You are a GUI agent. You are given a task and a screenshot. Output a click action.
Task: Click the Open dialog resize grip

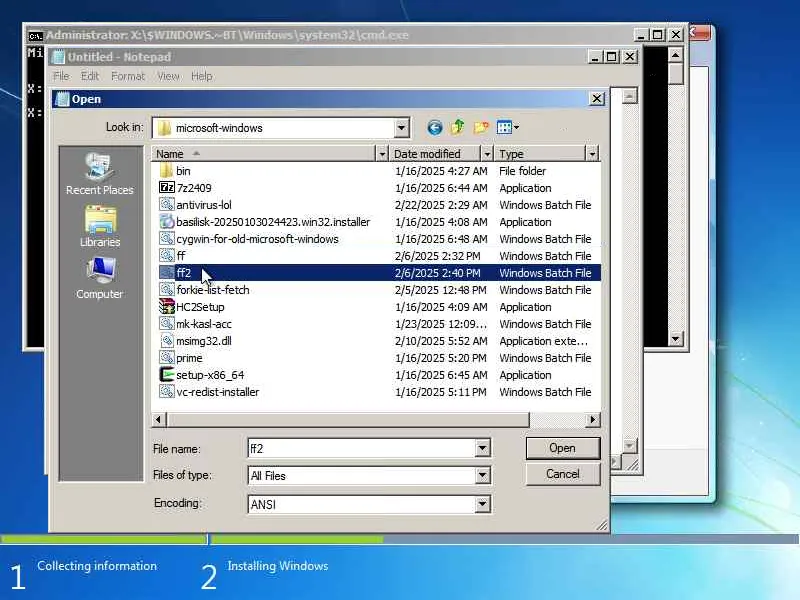603,526
